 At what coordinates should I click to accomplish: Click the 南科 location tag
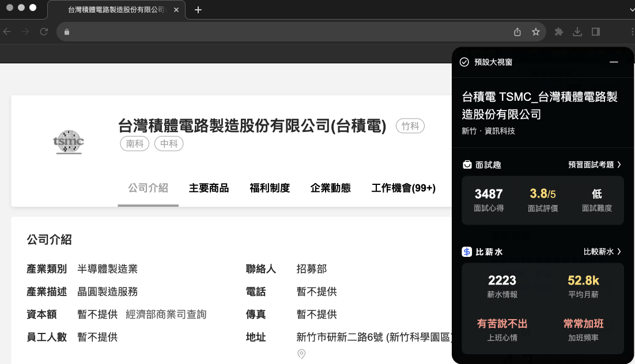pos(135,144)
